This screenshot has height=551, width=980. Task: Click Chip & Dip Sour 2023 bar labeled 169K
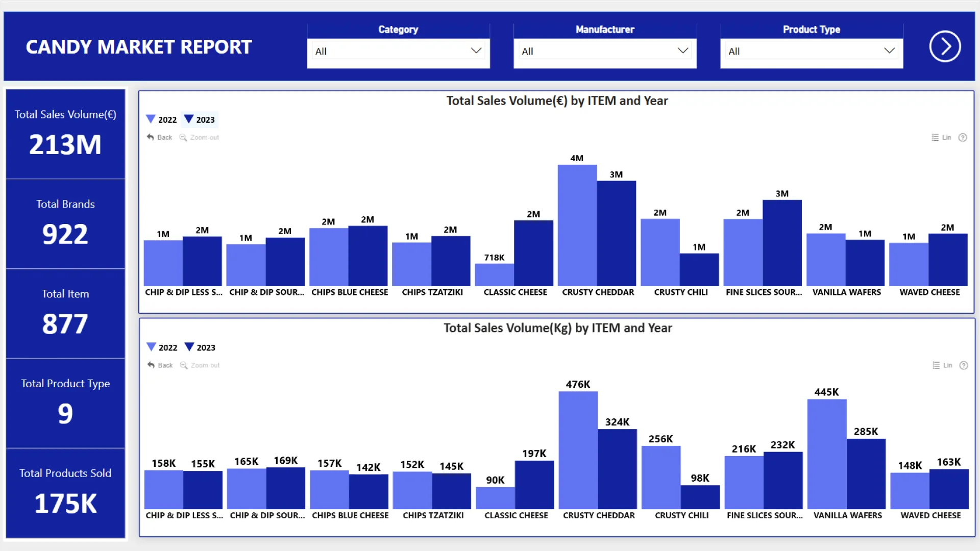click(x=286, y=488)
